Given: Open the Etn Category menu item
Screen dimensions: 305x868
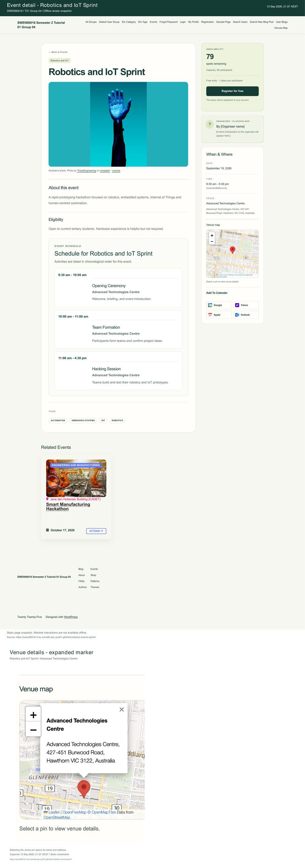Looking at the screenshot, I should tap(129, 22).
